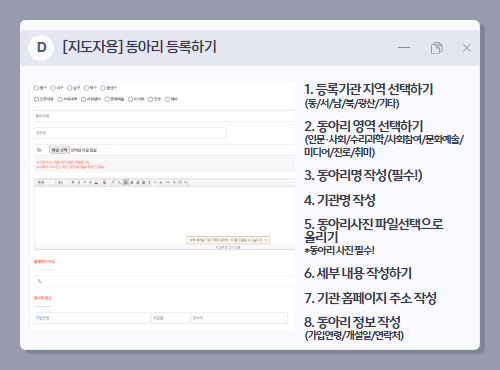Open the font family dropdown in editor toolbar
500x370 pixels.
click(x=46, y=182)
